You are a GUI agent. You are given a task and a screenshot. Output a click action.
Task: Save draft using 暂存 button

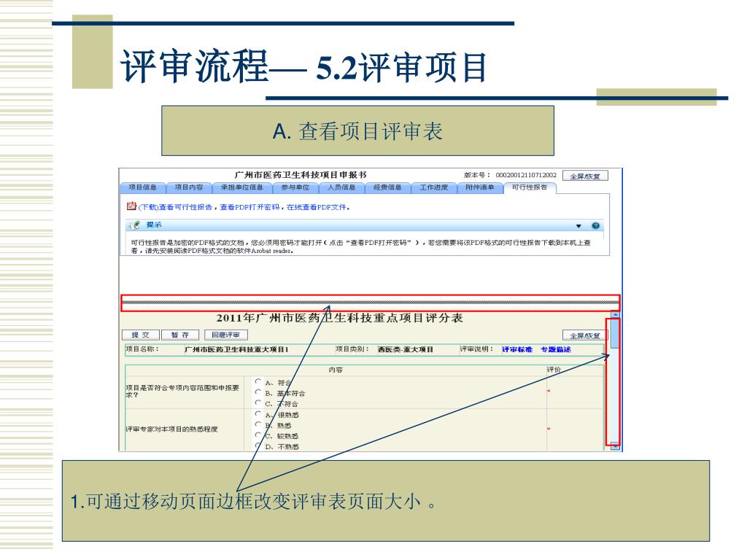[180, 335]
